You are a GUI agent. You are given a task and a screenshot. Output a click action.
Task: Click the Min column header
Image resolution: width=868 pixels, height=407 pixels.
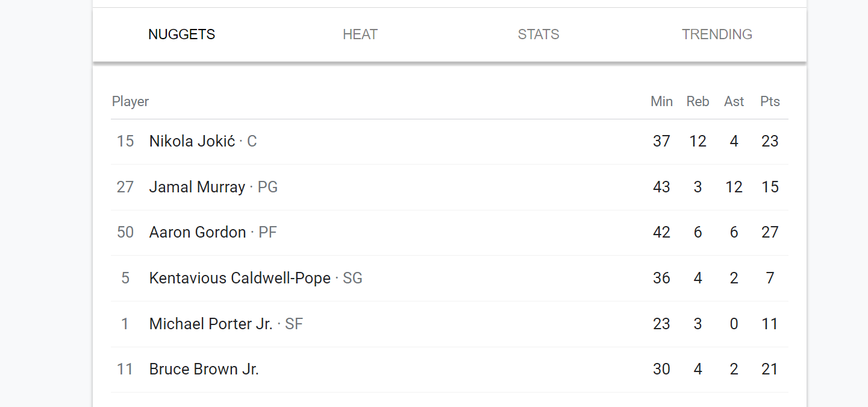click(661, 101)
